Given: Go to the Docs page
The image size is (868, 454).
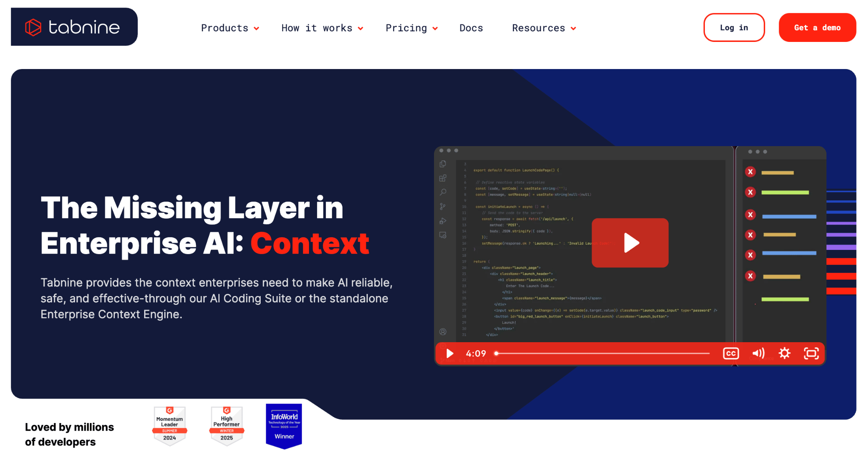Looking at the screenshot, I should (471, 28).
